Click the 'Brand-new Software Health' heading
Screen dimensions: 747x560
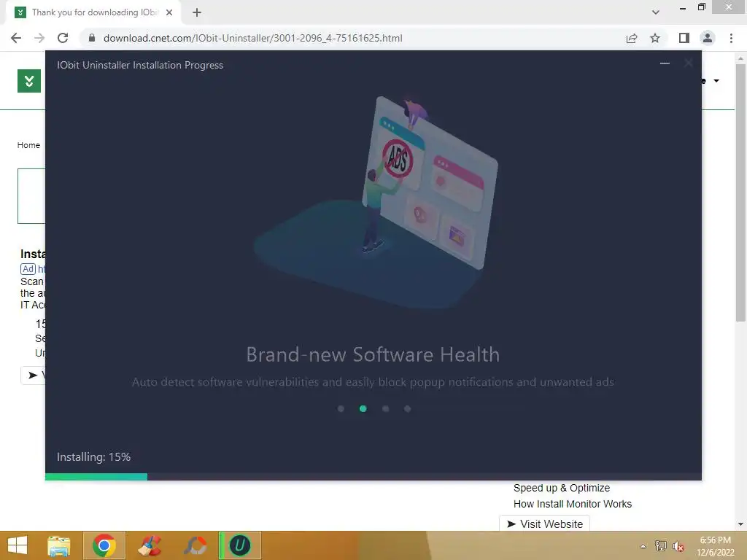(373, 355)
